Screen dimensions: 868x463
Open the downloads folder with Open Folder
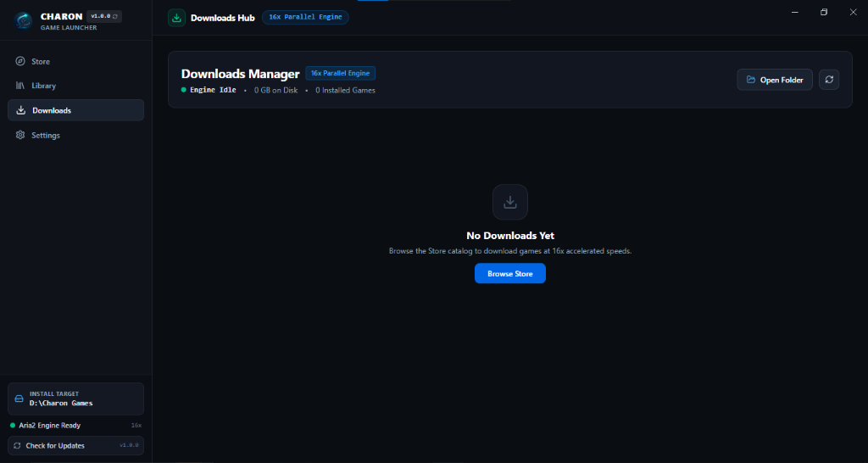pos(775,80)
